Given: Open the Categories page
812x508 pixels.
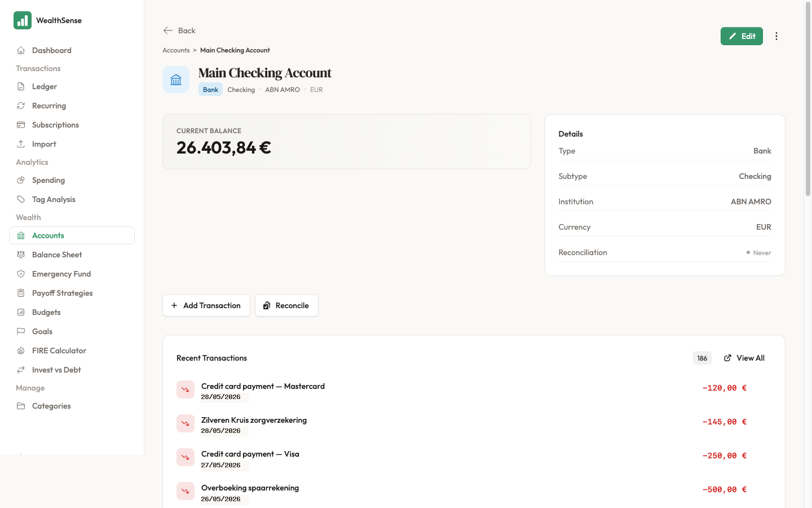Looking at the screenshot, I should (72, 406).
